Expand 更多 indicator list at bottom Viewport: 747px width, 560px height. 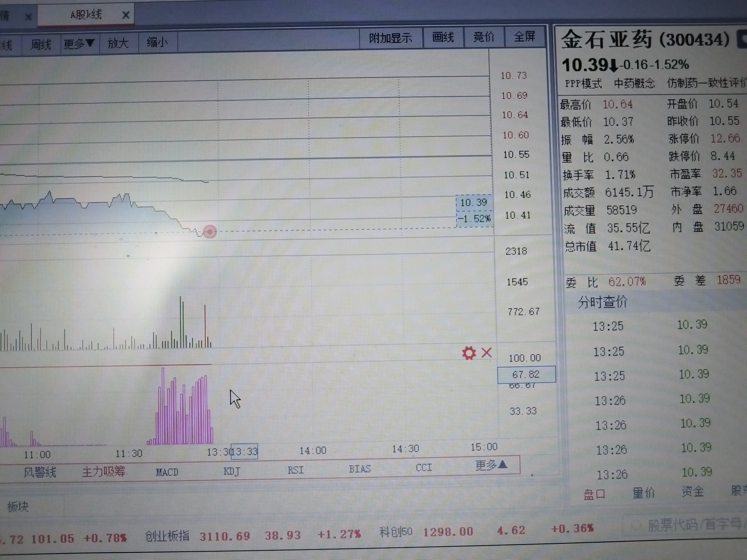[491, 465]
